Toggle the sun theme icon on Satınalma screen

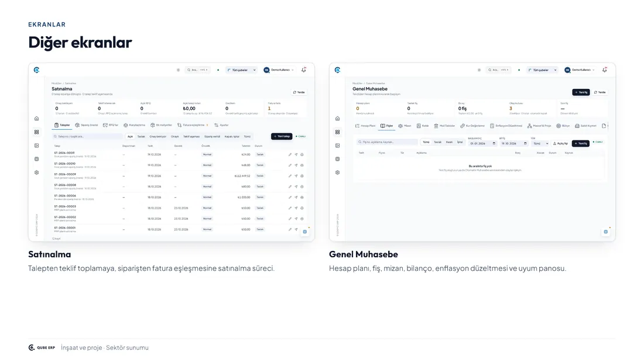click(178, 70)
